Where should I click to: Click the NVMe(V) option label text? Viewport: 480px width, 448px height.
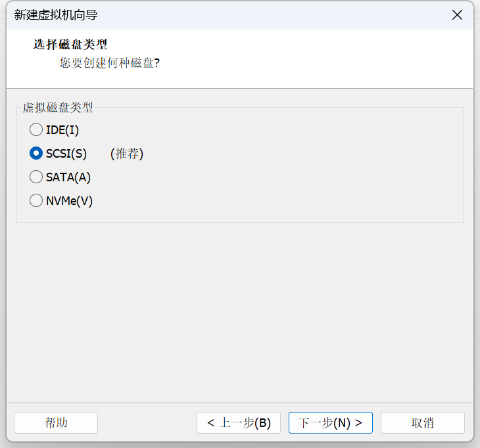tap(69, 201)
